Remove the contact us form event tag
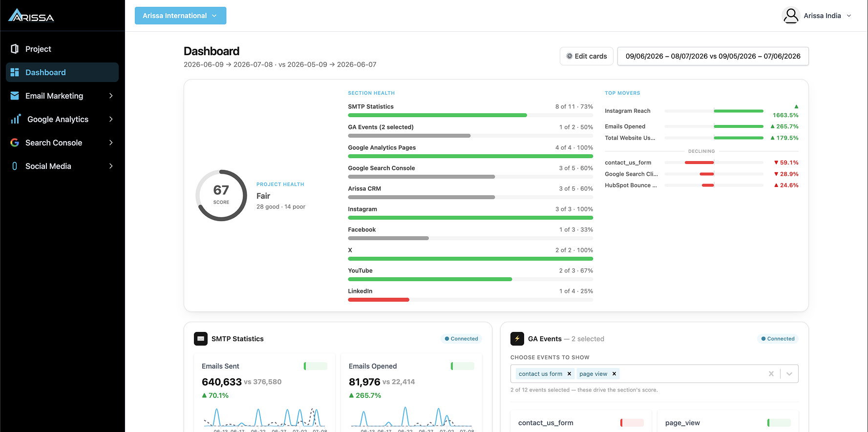The width and height of the screenshot is (868, 432). pyautogui.click(x=569, y=374)
